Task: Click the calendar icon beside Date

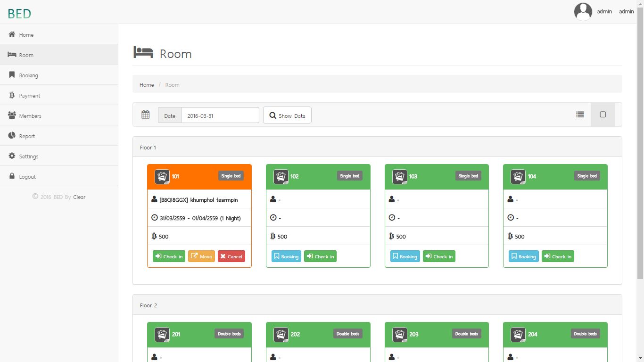Action: tap(146, 115)
